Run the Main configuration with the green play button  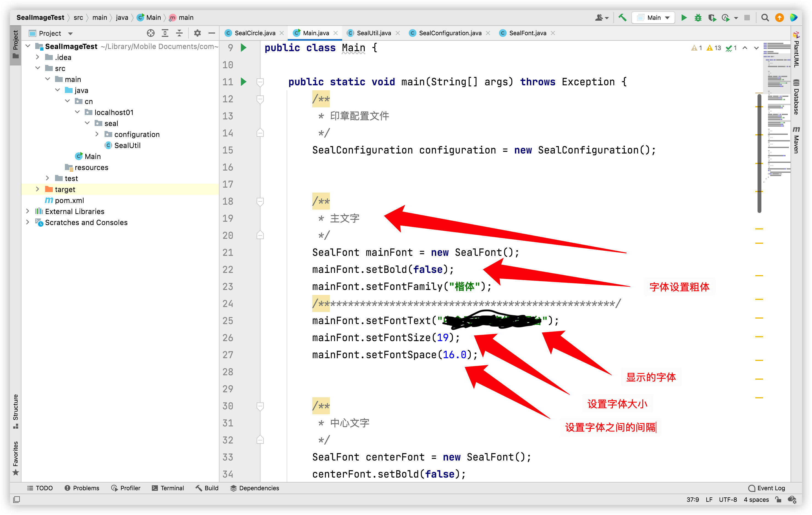coord(684,18)
